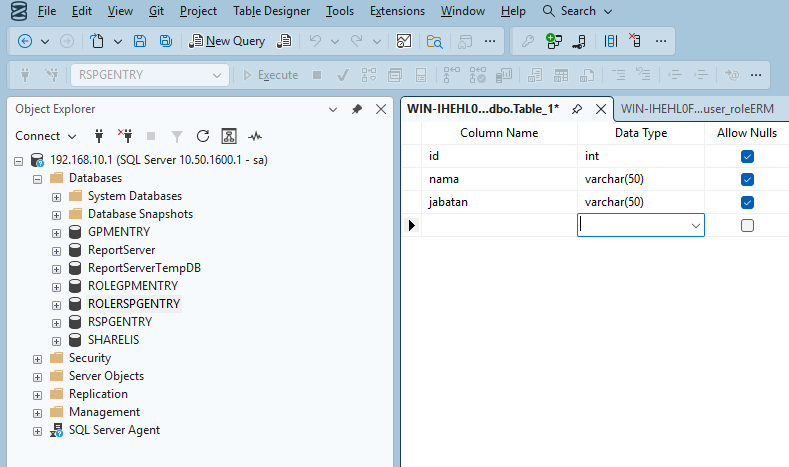
Task: Click the varchar(50) data type for jabatan
Action: click(x=614, y=202)
